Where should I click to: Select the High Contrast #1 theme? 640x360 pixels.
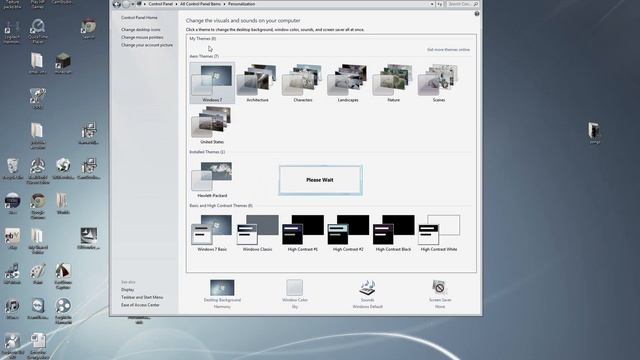(303, 233)
